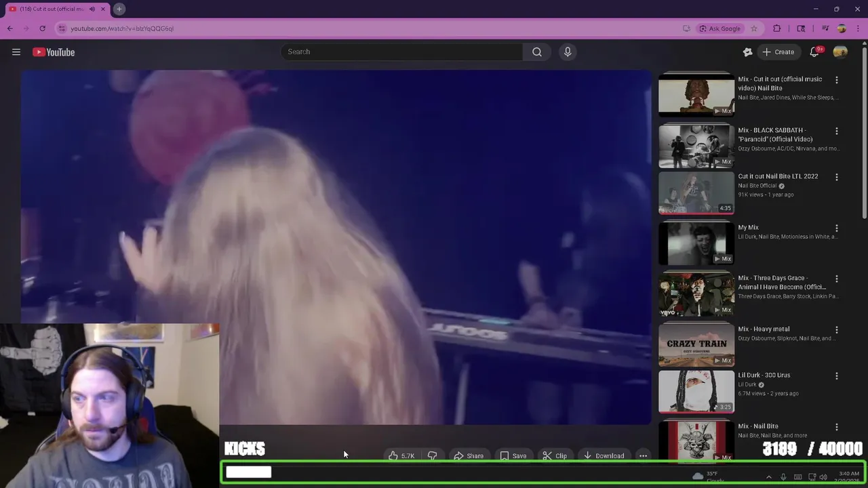Viewport: 868px width, 488px height.
Task: Save the video to a playlist
Action: tap(513, 456)
